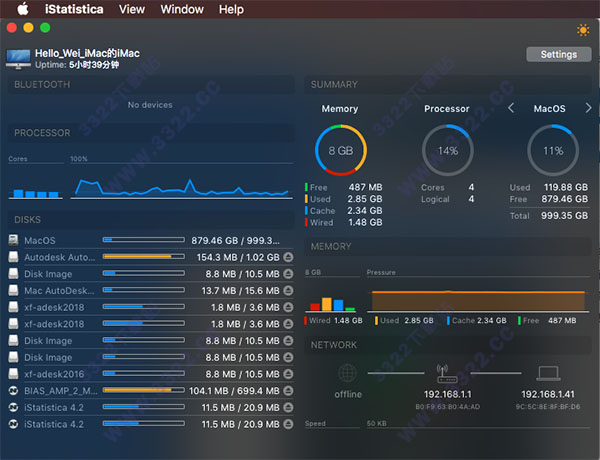The width and height of the screenshot is (600, 460).
Task: Click 'No devices' text
Action: pos(150,104)
